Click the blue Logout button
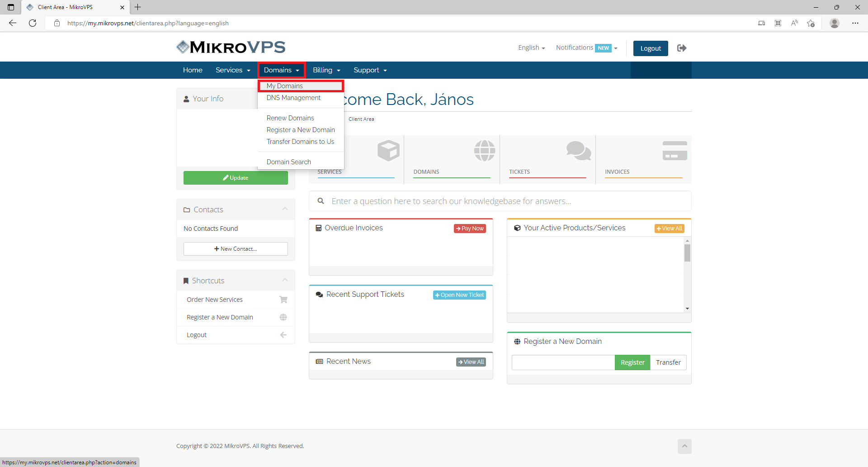 click(x=651, y=48)
